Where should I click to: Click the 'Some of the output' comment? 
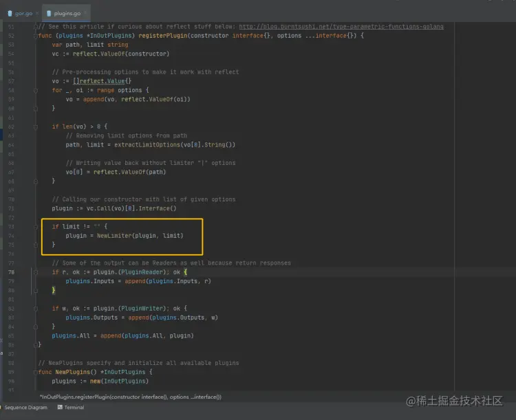(x=171, y=263)
